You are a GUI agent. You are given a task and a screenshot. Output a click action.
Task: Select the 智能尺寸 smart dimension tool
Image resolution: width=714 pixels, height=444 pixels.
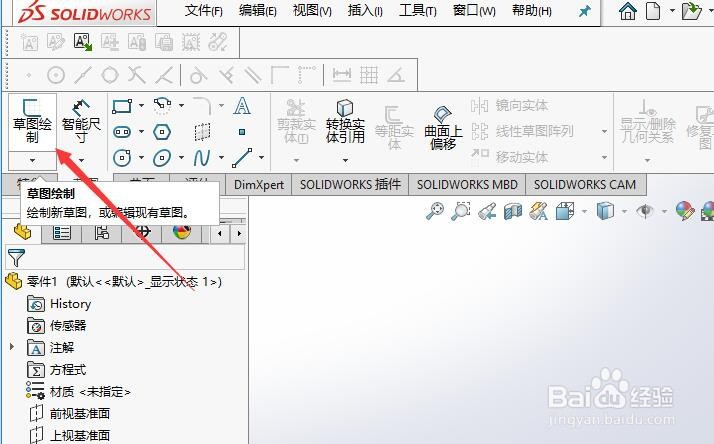click(81, 121)
